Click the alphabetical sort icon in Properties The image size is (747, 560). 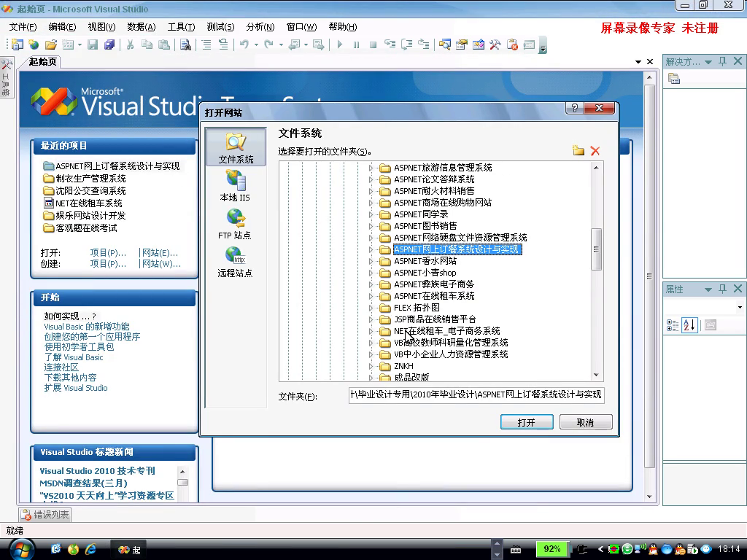point(689,325)
